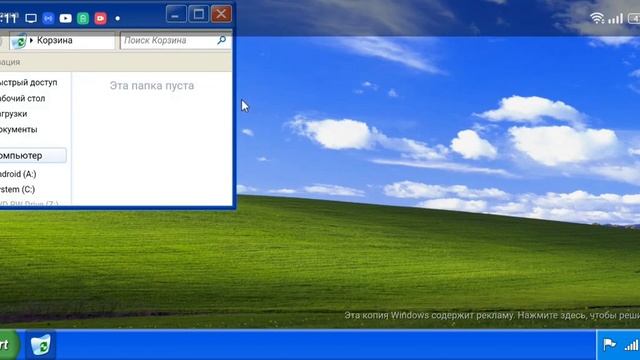Image resolution: width=640 pixels, height=360 pixels.
Task: Click inside the Поиск Корзина search field
Action: (175, 40)
